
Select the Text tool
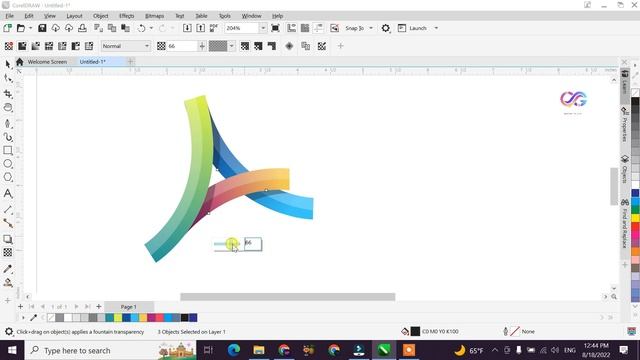[8, 193]
